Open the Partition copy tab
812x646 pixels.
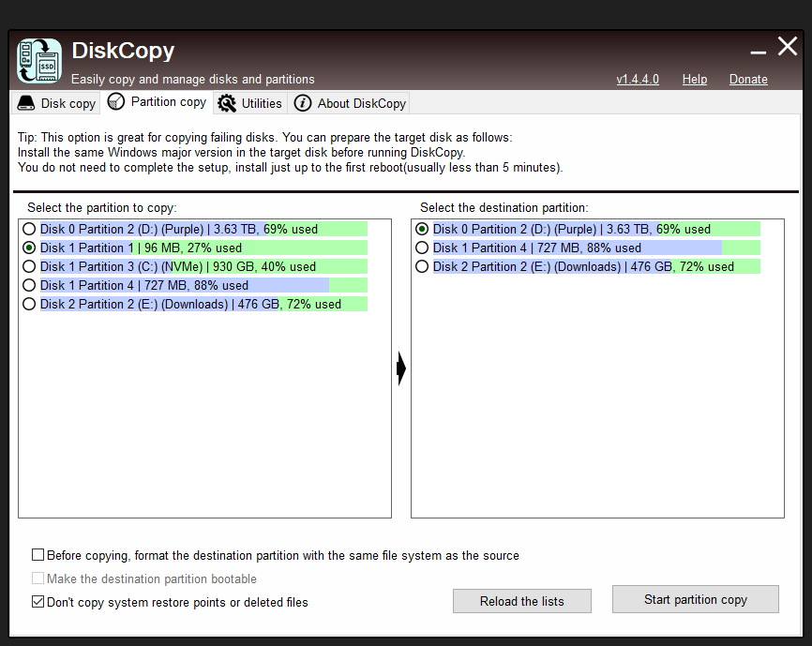157,101
